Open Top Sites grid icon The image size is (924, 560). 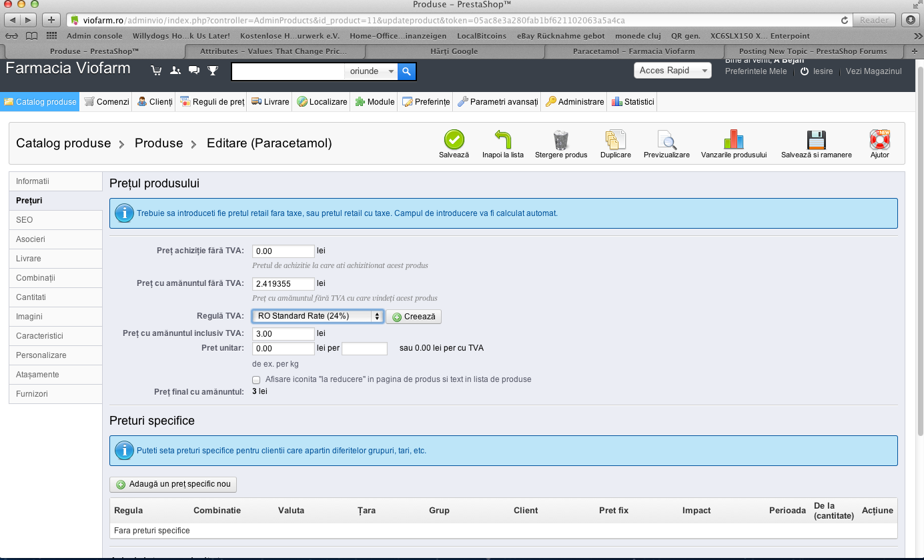point(51,36)
